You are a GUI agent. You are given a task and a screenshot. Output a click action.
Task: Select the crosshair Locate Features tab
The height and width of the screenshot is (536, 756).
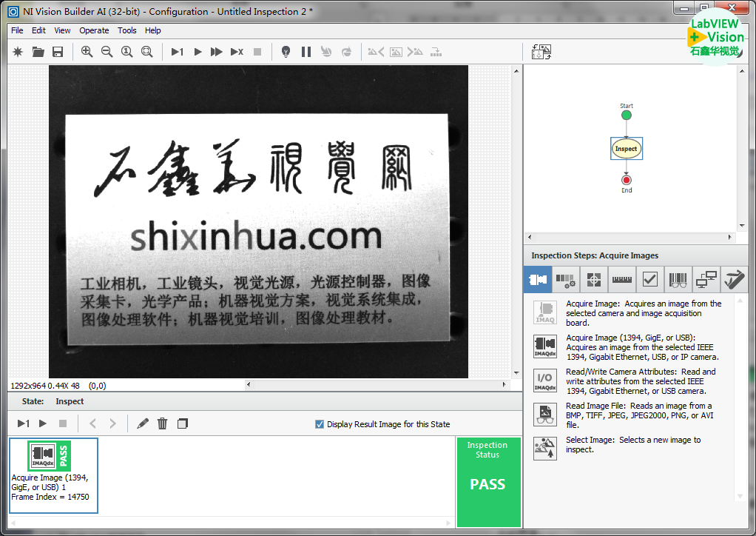tap(593, 280)
